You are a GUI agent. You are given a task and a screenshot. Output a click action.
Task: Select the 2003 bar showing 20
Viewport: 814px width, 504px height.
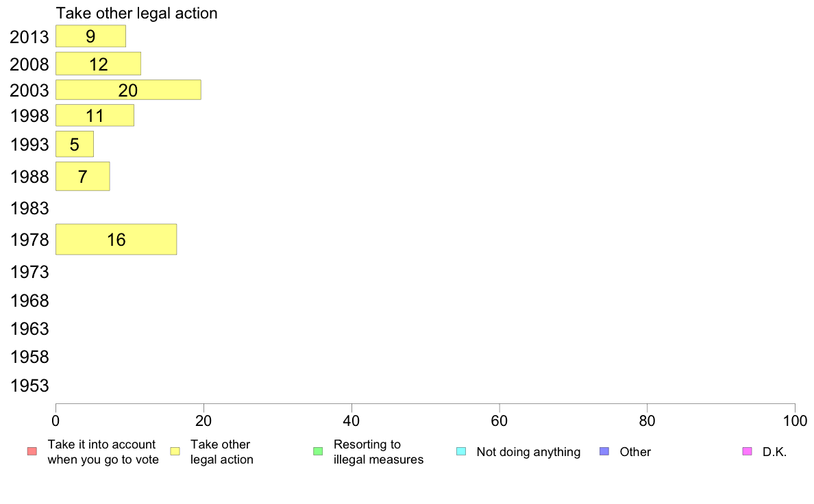128,90
